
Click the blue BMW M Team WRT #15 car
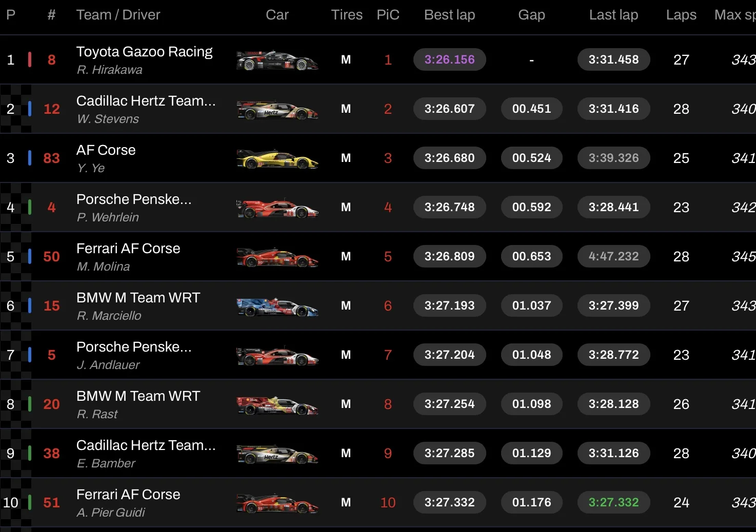277,306
